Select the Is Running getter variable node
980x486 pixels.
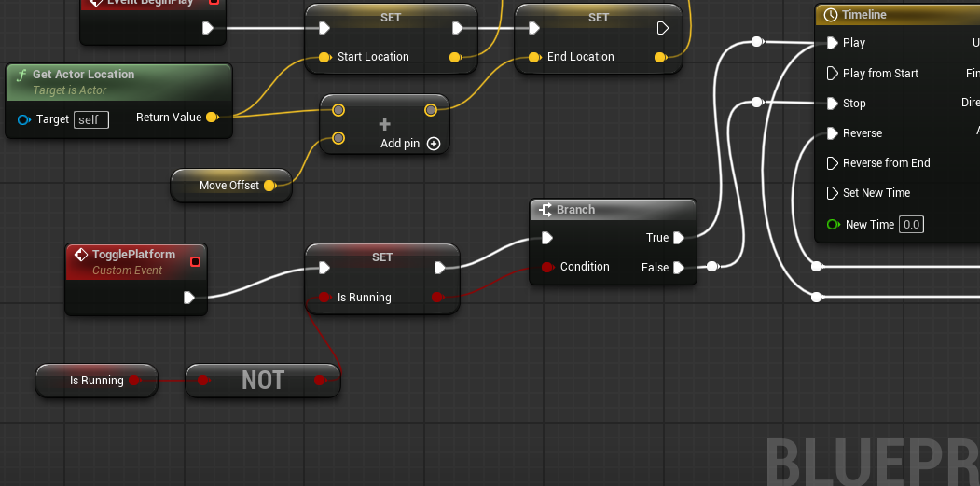point(96,381)
